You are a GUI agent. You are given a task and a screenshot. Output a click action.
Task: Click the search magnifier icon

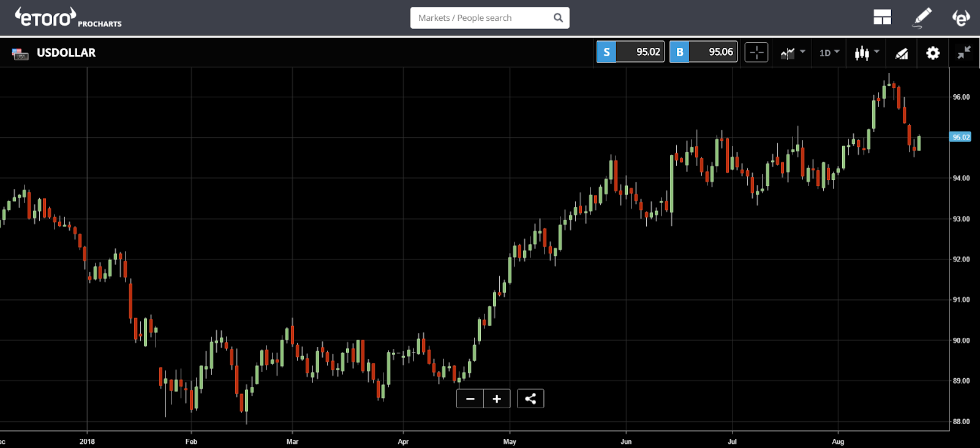point(558,18)
